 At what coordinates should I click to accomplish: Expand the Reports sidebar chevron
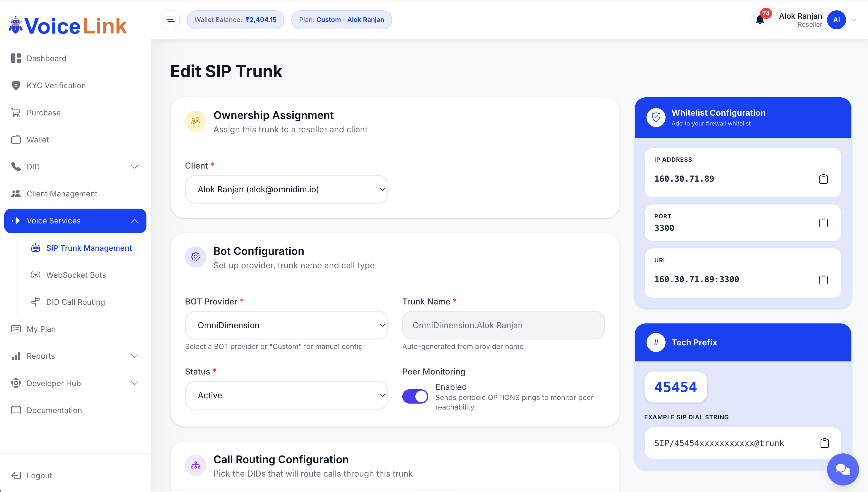pos(134,356)
